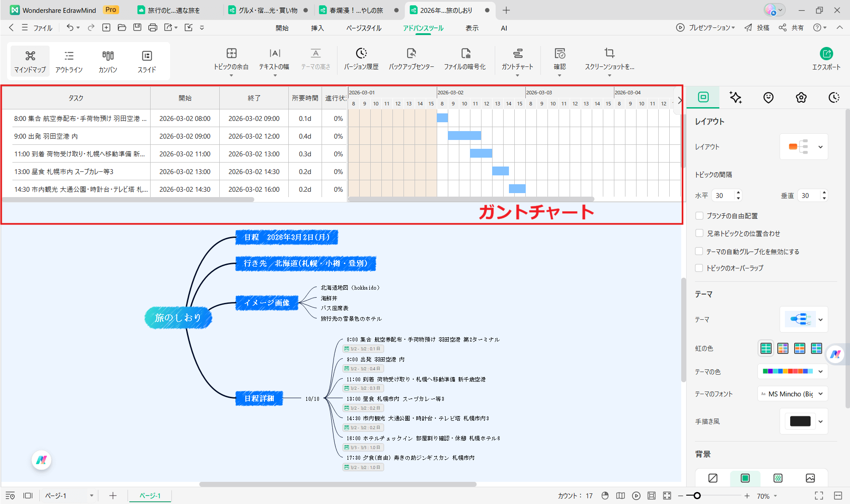Click the Export (エクスポート) icon
Image resolution: width=850 pixels, height=504 pixels.
click(826, 54)
